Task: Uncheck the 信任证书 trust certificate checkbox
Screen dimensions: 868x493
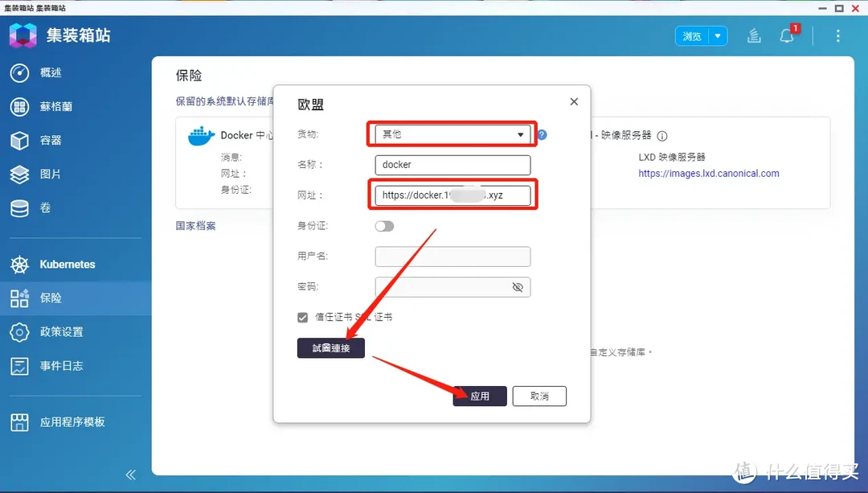Action: coord(302,317)
